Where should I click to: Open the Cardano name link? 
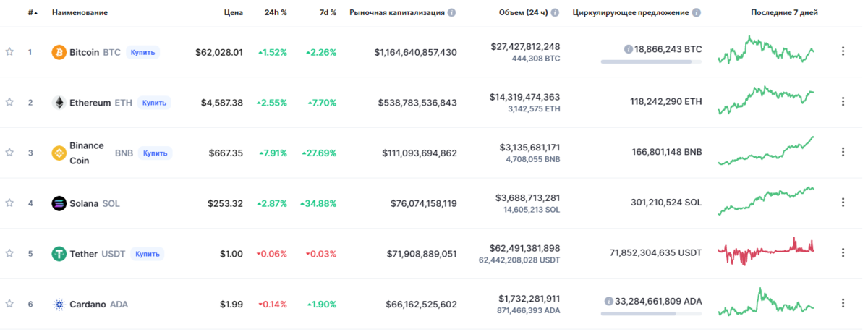[88, 305]
